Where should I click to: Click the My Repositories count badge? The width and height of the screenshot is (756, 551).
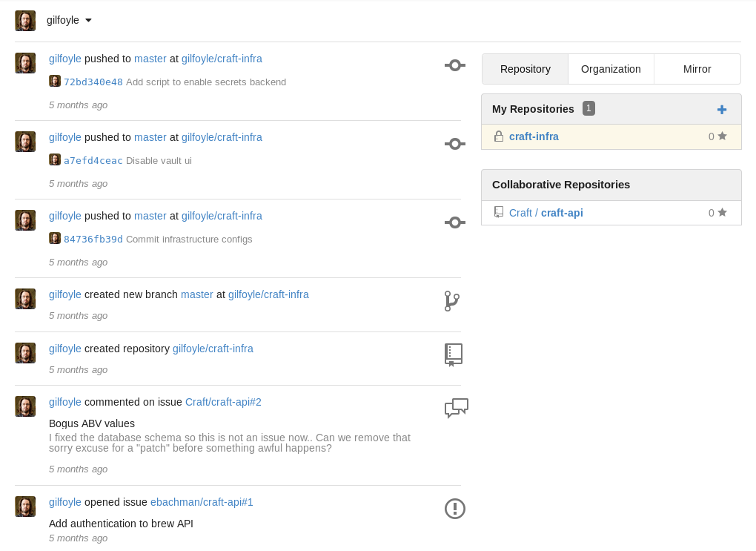coord(588,109)
